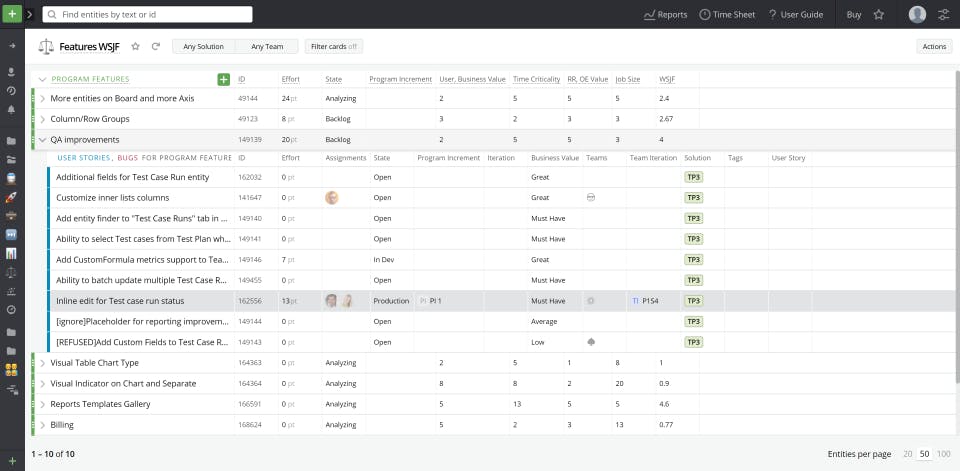The height and width of the screenshot is (471, 960).
Task: Collapse the QA improvements feature row
Action: [x=42, y=140]
